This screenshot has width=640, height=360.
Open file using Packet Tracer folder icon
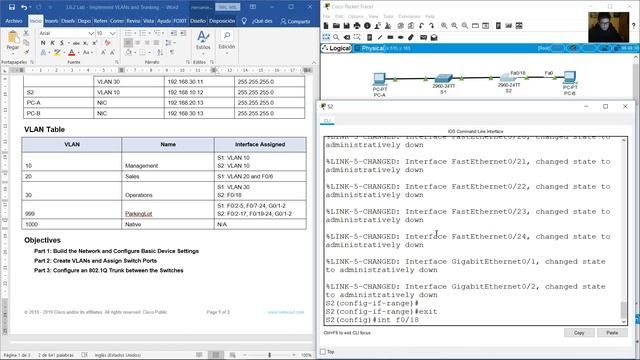pyautogui.click(x=336, y=26)
